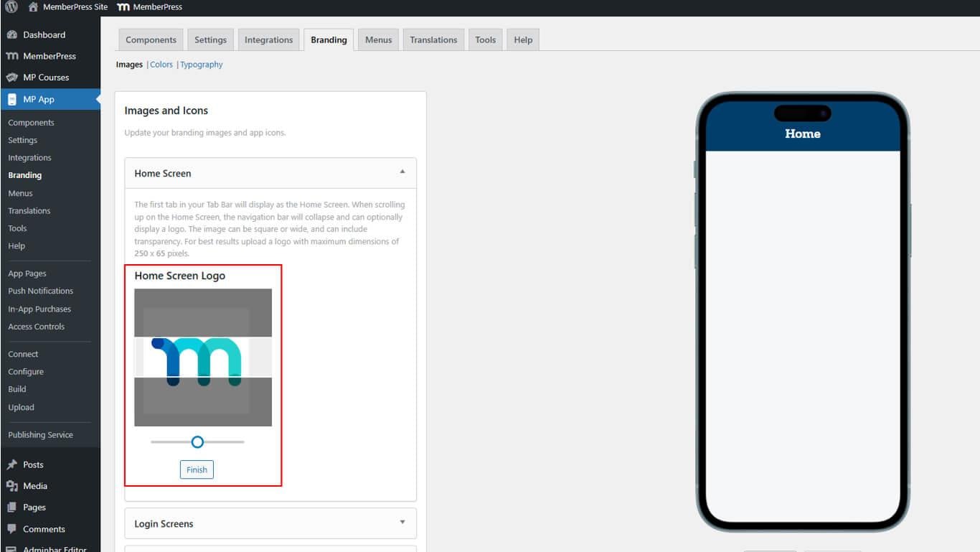Click the MP App phone icon
The height and width of the screenshot is (552, 980).
click(x=11, y=99)
